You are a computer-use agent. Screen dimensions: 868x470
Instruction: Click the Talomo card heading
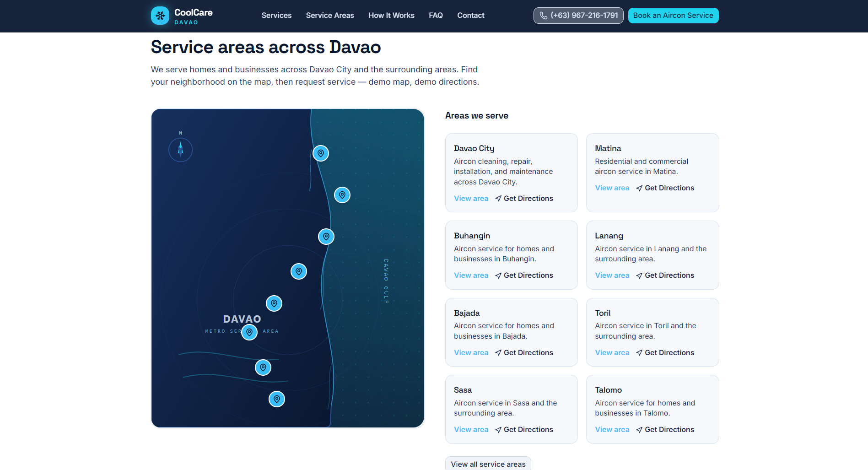pyautogui.click(x=608, y=390)
